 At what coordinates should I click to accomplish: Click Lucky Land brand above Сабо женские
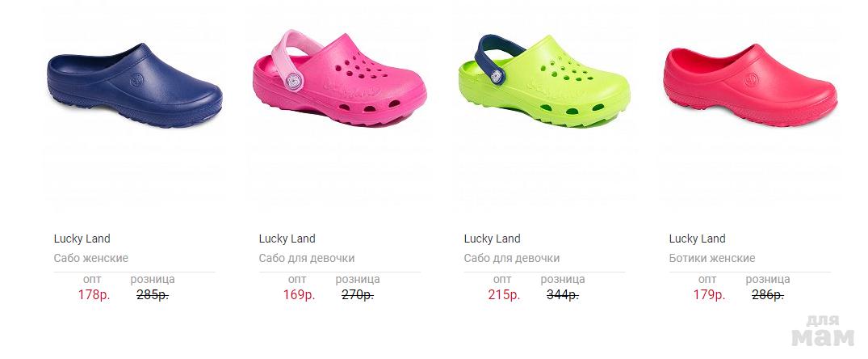pyautogui.click(x=82, y=239)
